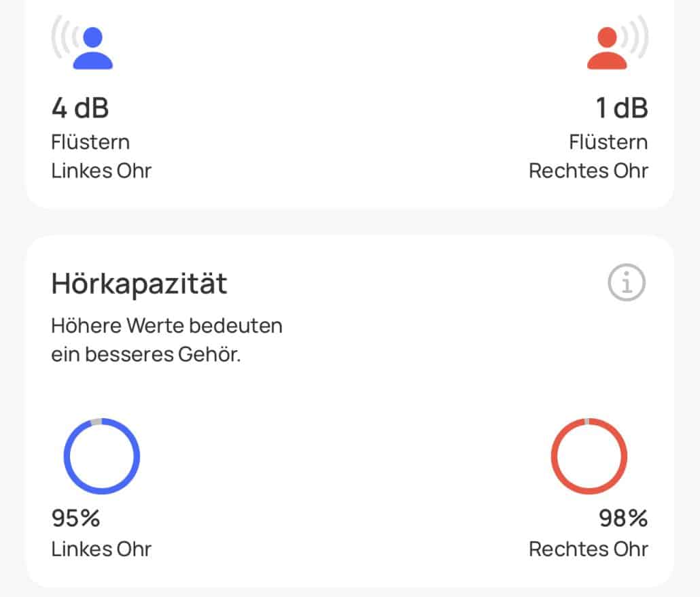This screenshot has width=700, height=597.
Task: Click the gray gap on the blue ring
Action: (x=96, y=422)
